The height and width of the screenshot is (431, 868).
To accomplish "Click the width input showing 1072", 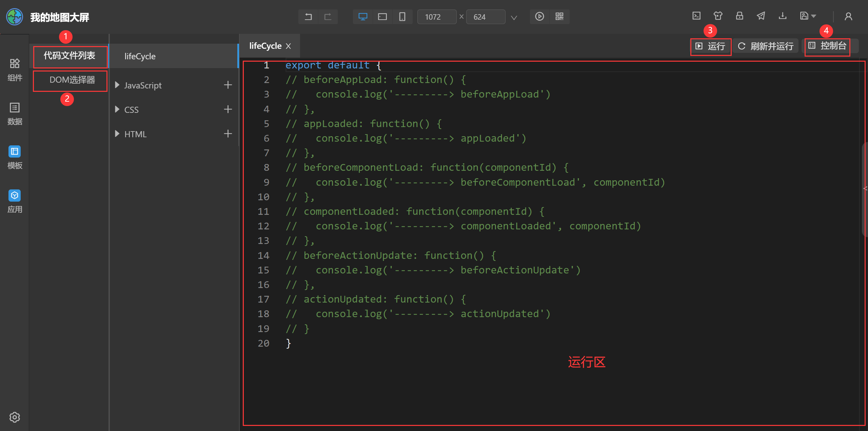I will coord(436,17).
